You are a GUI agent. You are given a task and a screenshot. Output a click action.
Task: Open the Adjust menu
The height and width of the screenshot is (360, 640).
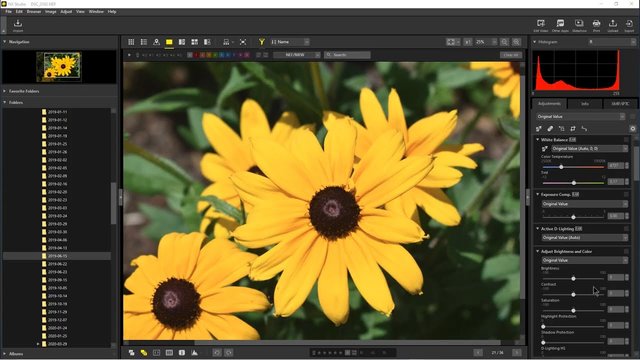coord(66,12)
